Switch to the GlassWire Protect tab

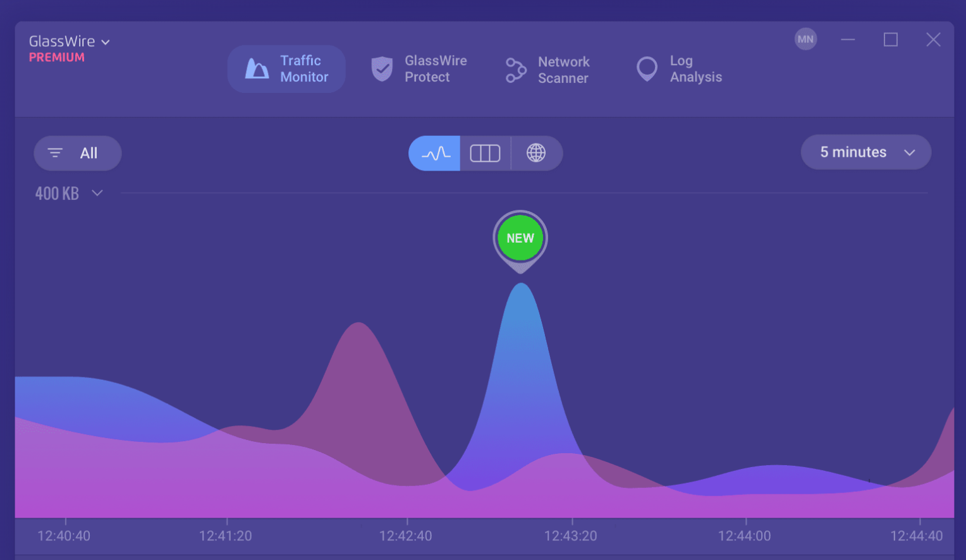coord(419,69)
